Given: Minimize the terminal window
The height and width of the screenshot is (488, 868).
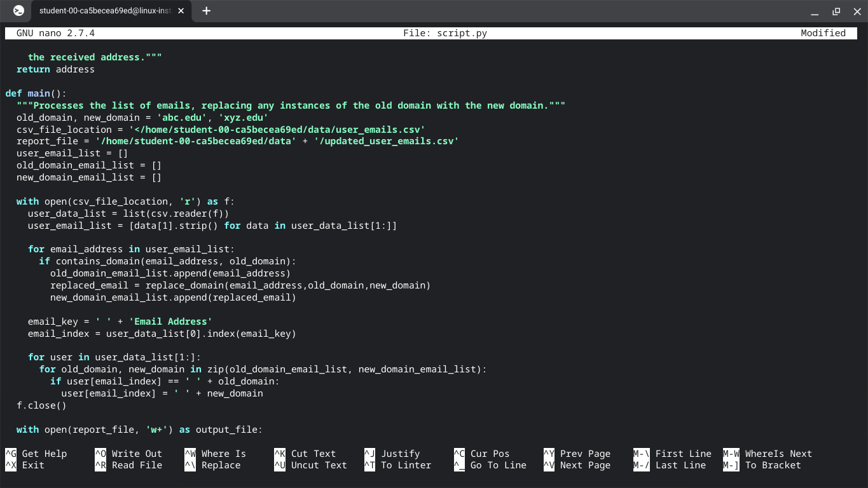Looking at the screenshot, I should [815, 11].
